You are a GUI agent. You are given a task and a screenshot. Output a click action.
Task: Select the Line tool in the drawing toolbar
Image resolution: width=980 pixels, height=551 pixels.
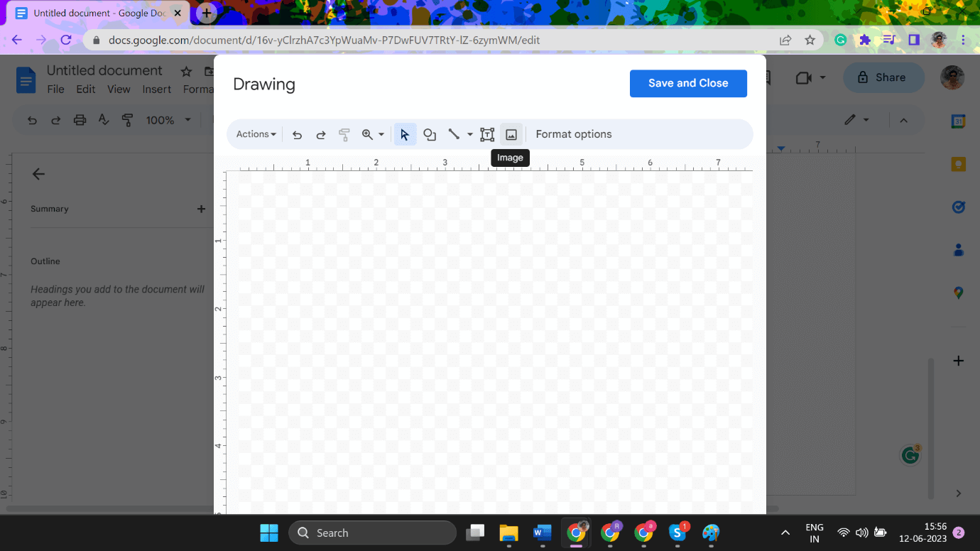click(454, 134)
